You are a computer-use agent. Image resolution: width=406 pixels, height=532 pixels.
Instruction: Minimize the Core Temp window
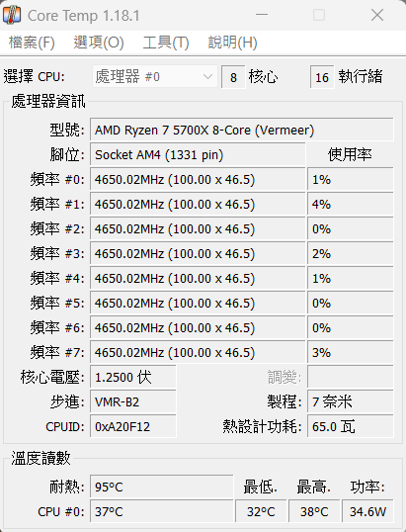262,15
